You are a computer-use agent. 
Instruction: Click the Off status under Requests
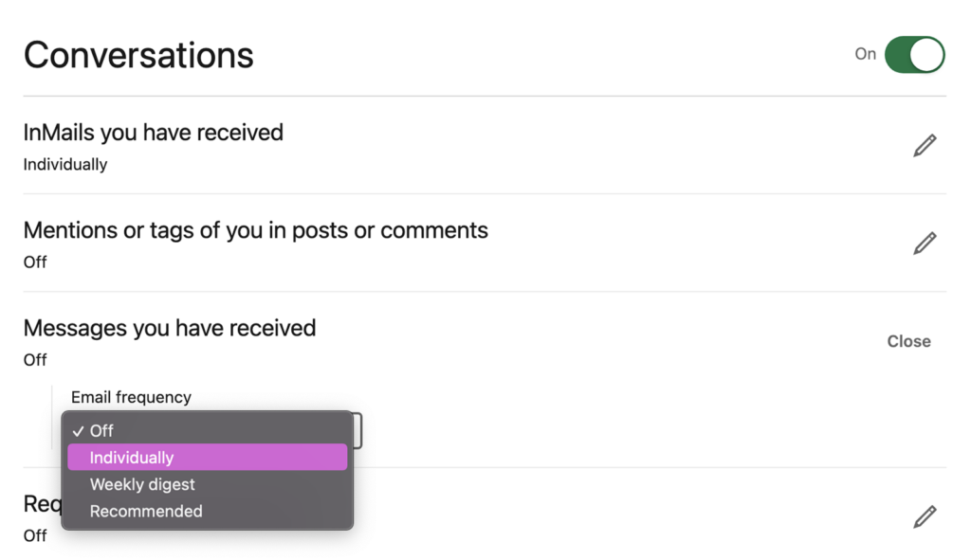(x=34, y=535)
